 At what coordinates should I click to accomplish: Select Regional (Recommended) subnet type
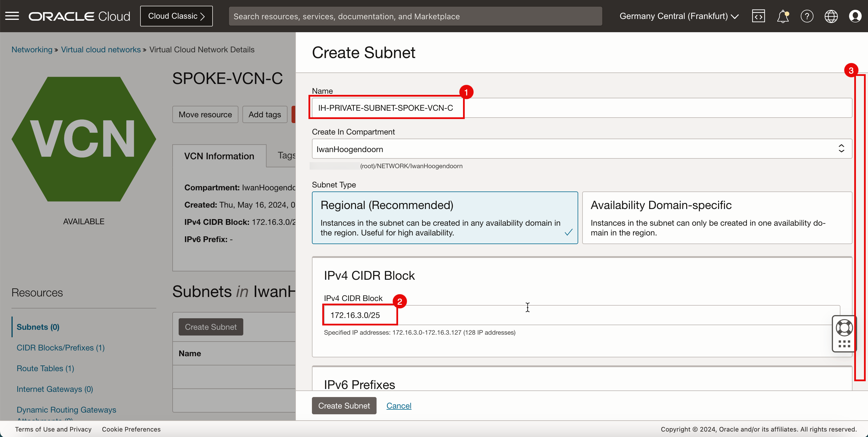coord(444,217)
